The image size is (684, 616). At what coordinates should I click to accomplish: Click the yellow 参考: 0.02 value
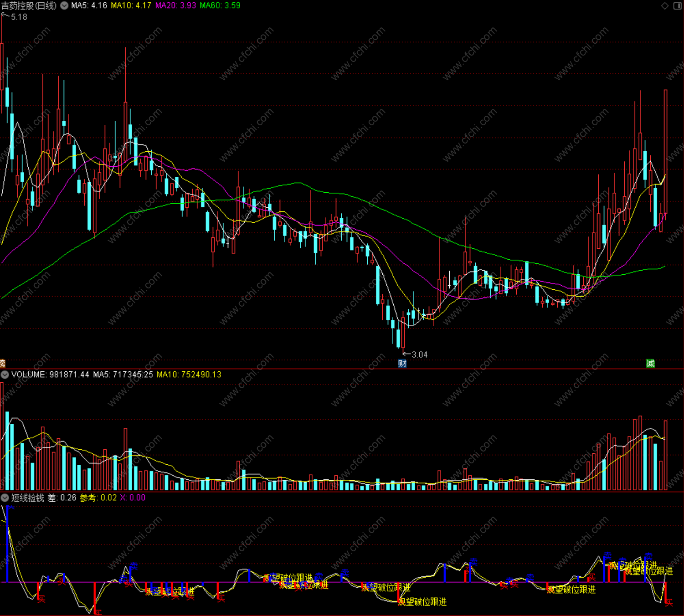98,498
